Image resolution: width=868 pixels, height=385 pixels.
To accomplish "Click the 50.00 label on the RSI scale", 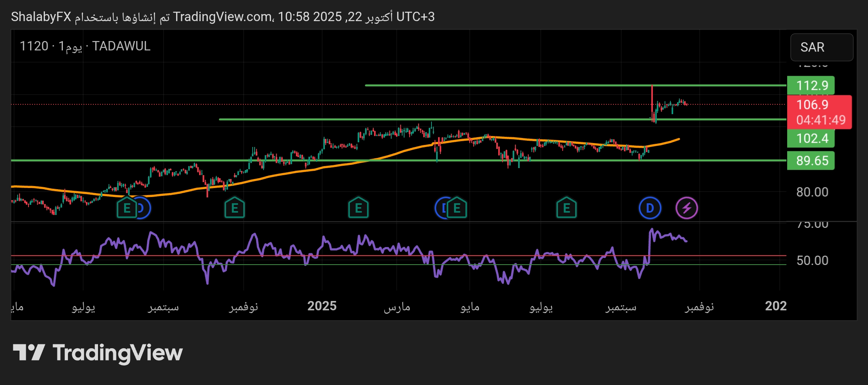I will coord(812,260).
